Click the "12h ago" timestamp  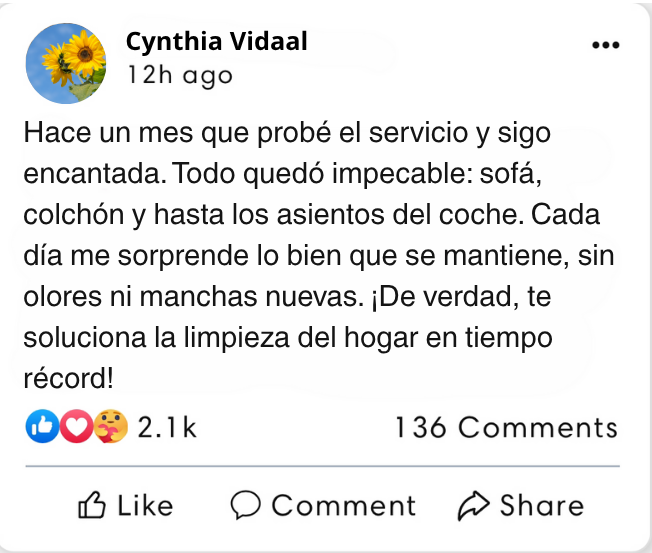[x=179, y=75]
